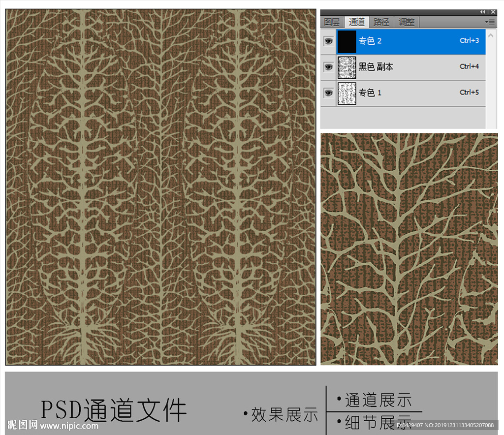Click the 专色 1 channel thumbnail
504x435 pixels.
pos(347,93)
